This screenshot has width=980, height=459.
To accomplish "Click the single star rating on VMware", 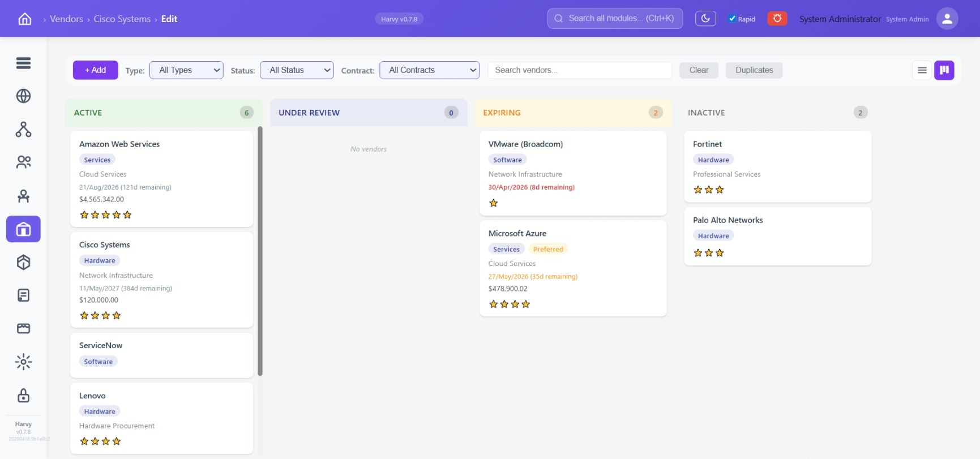I will click(494, 203).
